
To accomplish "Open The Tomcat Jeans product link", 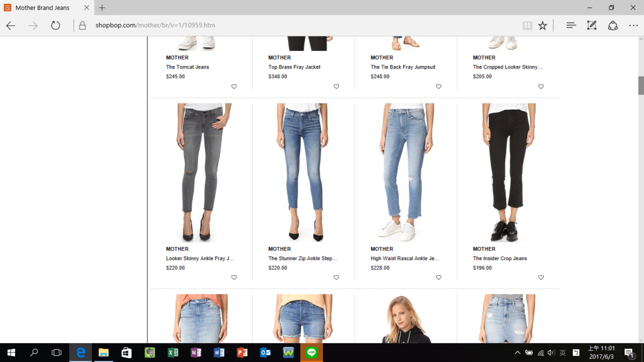I will [187, 67].
